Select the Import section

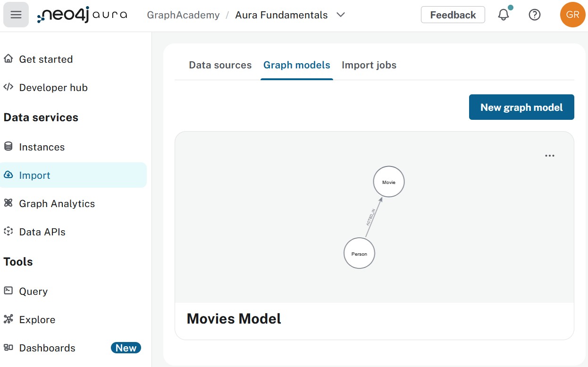pyautogui.click(x=34, y=175)
